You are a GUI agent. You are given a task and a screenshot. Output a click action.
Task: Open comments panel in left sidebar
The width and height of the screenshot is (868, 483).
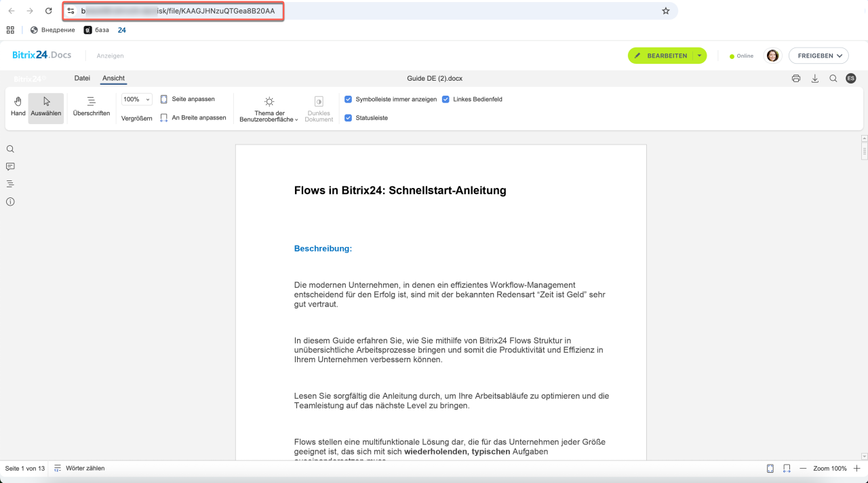(10, 167)
